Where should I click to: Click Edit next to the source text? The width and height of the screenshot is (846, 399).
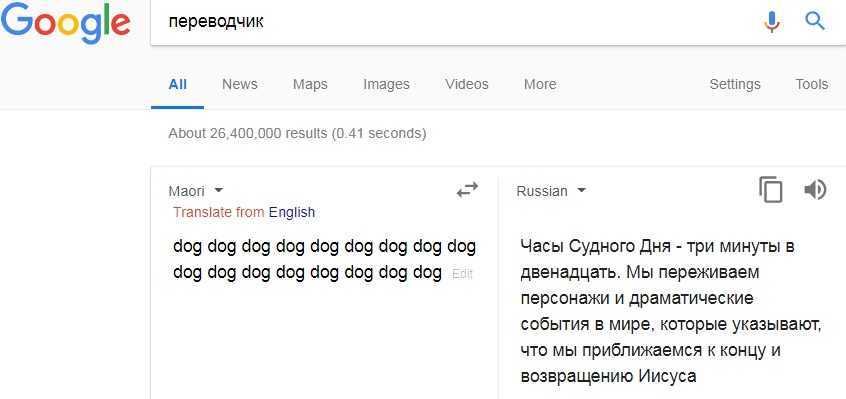[x=462, y=274]
